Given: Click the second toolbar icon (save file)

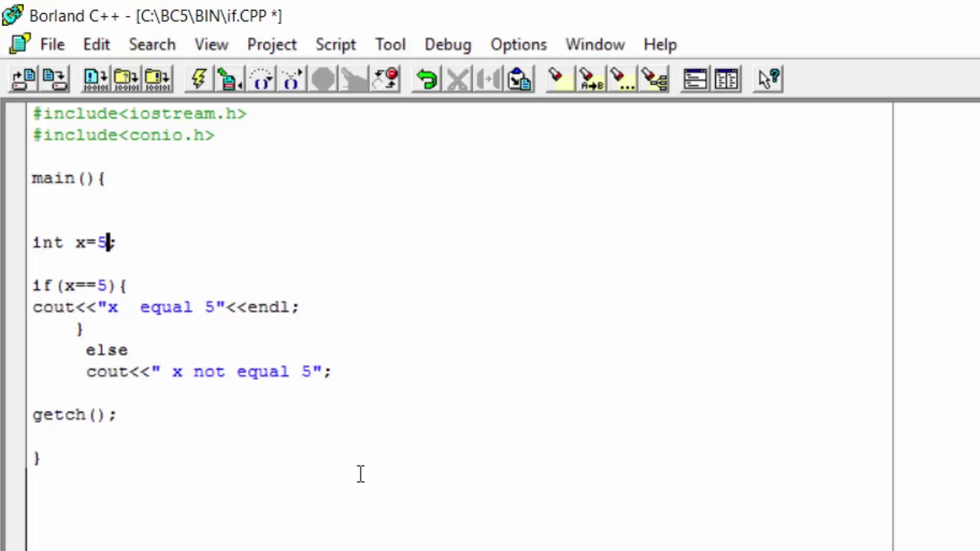Looking at the screenshot, I should [54, 79].
